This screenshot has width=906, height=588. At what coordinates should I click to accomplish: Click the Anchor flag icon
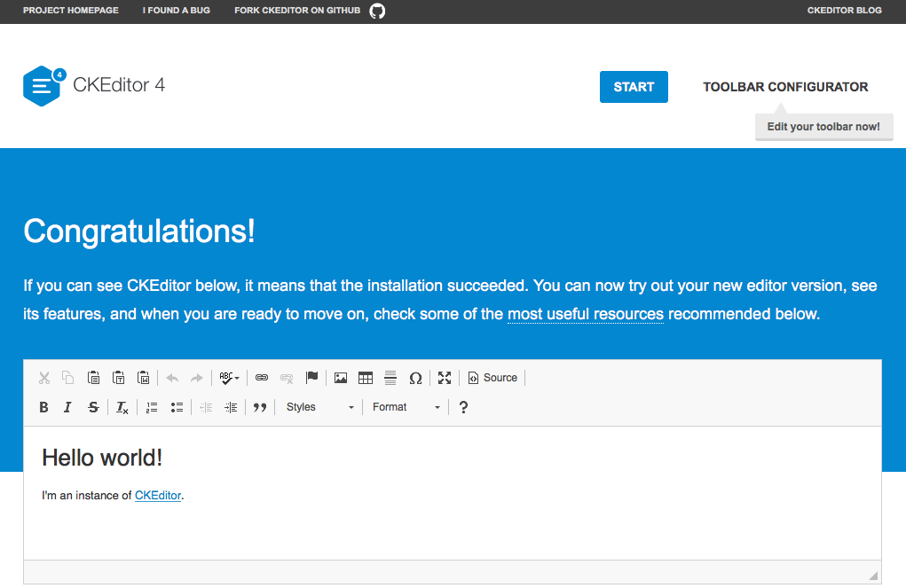pos(311,378)
